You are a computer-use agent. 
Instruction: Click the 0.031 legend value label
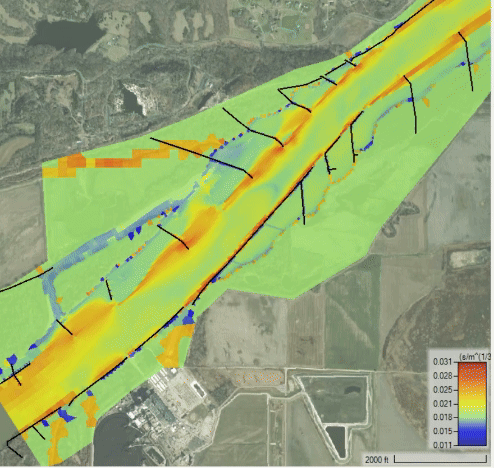click(x=442, y=362)
